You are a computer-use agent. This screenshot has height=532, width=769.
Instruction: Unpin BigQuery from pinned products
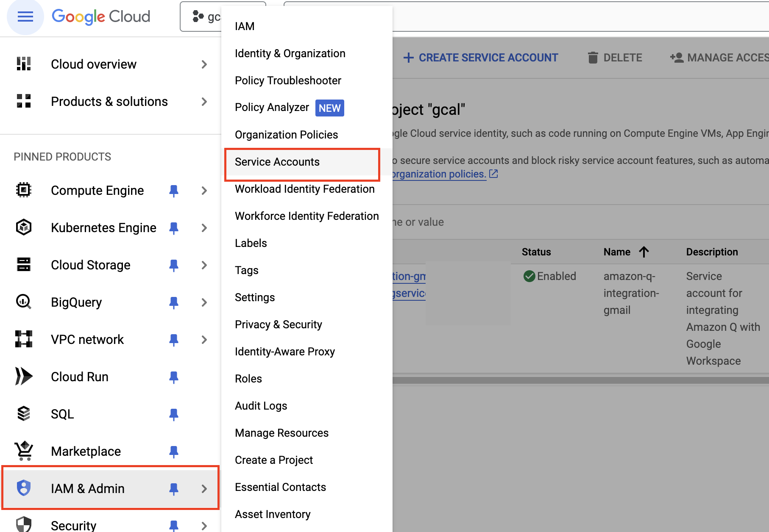(174, 302)
